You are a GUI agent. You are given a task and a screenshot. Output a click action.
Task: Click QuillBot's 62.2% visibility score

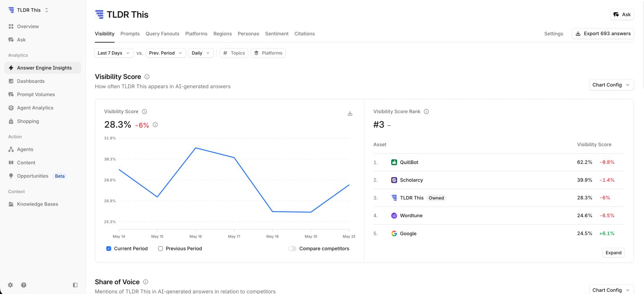pyautogui.click(x=585, y=162)
